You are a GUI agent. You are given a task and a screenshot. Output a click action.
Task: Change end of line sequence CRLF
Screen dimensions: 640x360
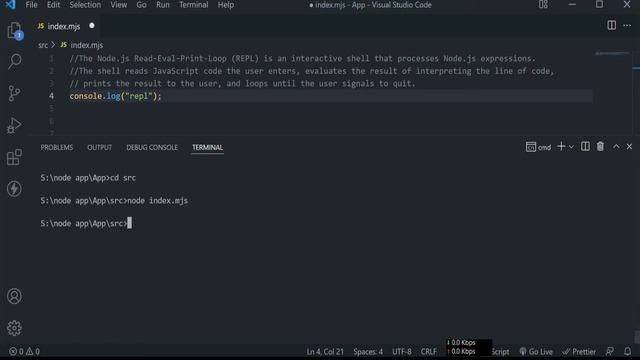[x=429, y=351]
